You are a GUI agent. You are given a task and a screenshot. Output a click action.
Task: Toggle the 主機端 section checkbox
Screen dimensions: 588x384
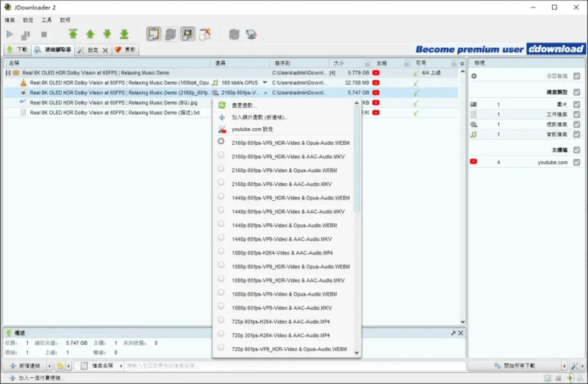point(577,150)
